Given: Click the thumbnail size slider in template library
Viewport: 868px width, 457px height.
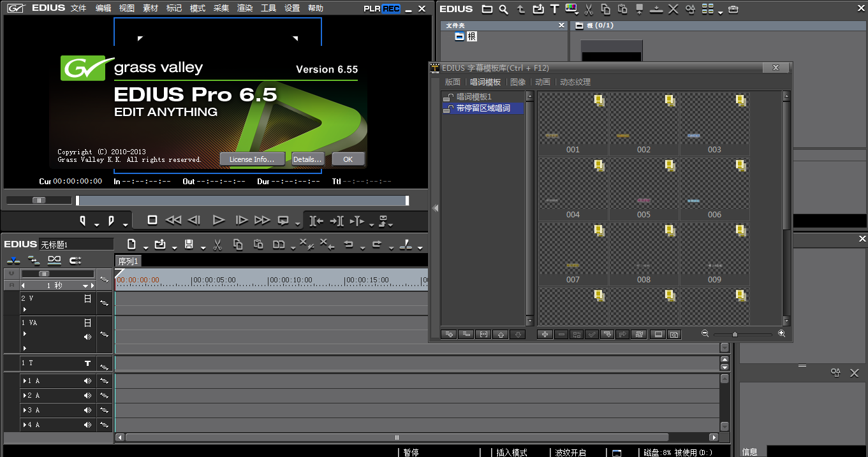Looking at the screenshot, I should pos(735,334).
